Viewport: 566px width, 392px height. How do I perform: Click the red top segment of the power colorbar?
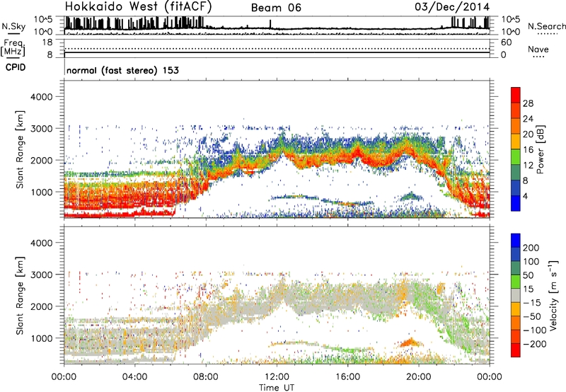(x=516, y=96)
